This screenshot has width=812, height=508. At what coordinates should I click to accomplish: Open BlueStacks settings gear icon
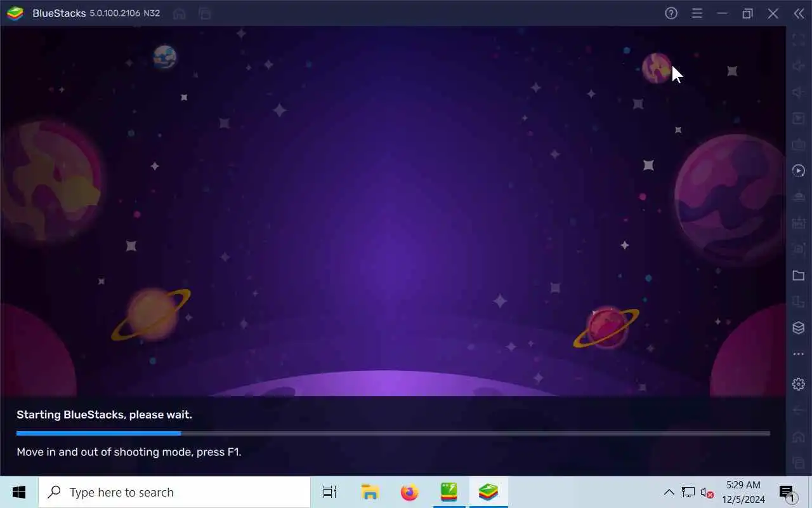coord(799,384)
